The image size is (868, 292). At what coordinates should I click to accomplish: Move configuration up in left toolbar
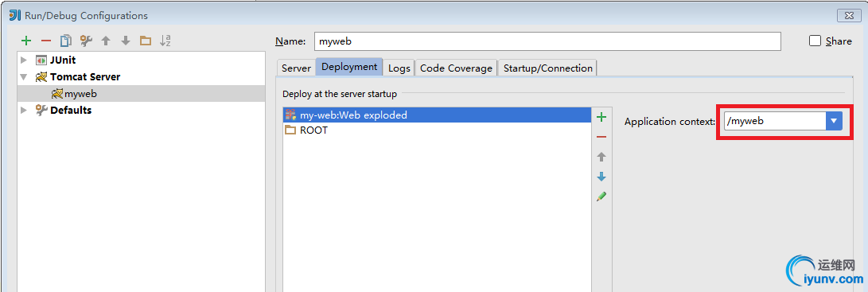click(106, 41)
